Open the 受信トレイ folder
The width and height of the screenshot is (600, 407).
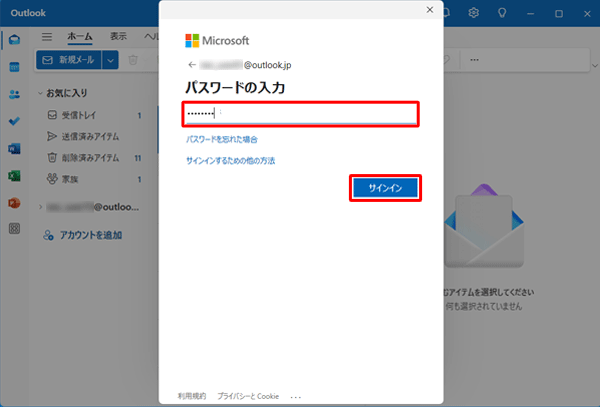tap(94, 115)
